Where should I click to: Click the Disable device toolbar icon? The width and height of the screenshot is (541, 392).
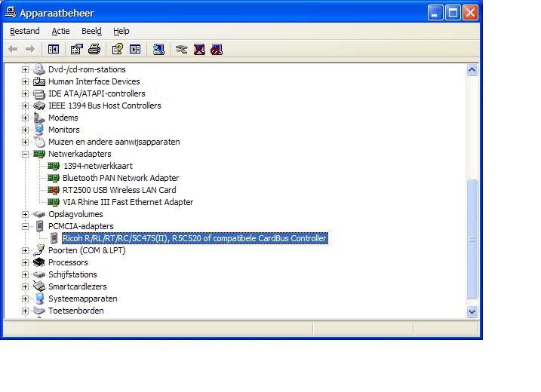[217, 50]
